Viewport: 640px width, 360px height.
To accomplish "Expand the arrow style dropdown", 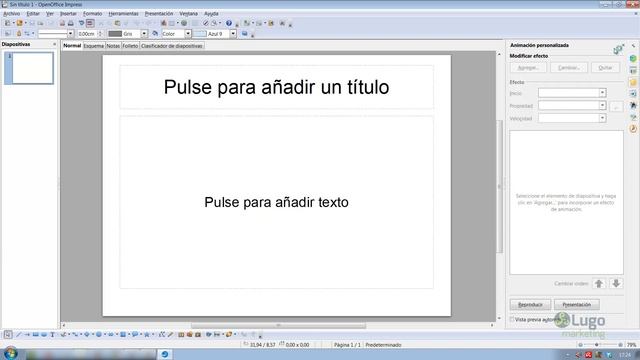I will 33,33.
